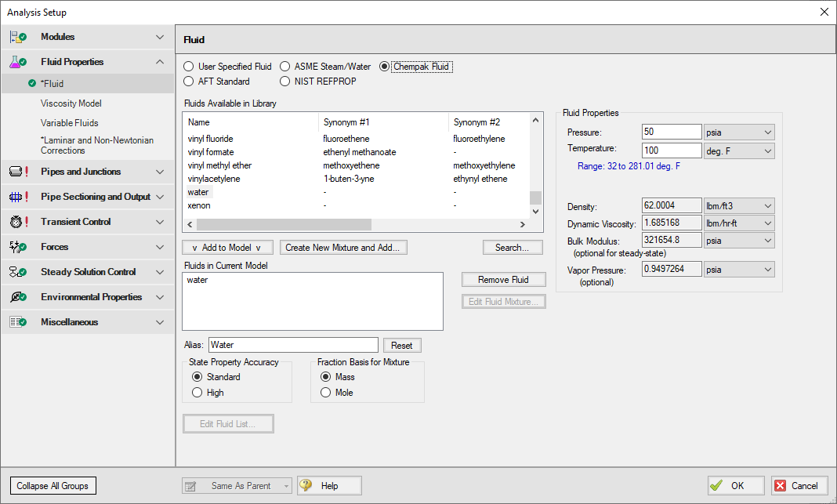Open the Pressure units dropdown
The width and height of the screenshot is (837, 504).
pyautogui.click(x=739, y=132)
